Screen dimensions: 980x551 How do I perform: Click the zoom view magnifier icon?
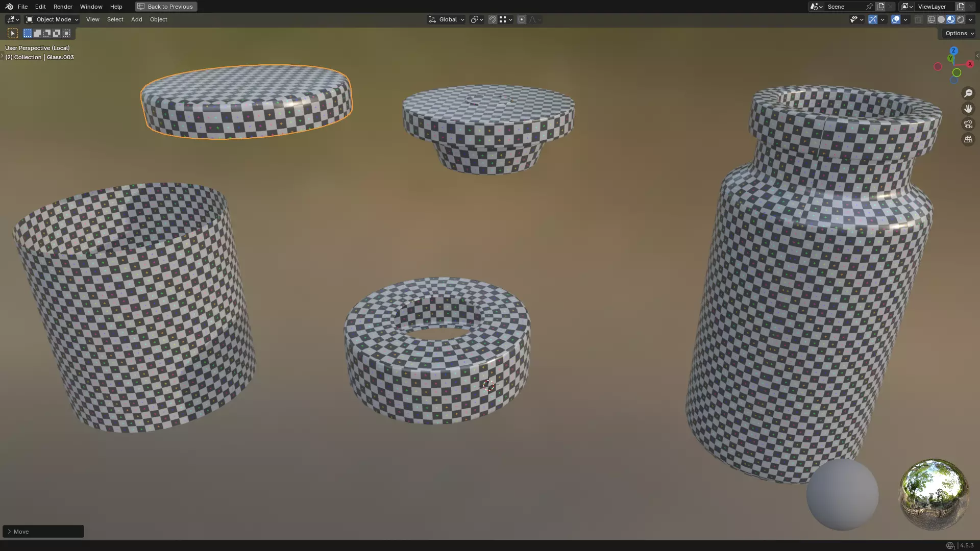tap(968, 93)
